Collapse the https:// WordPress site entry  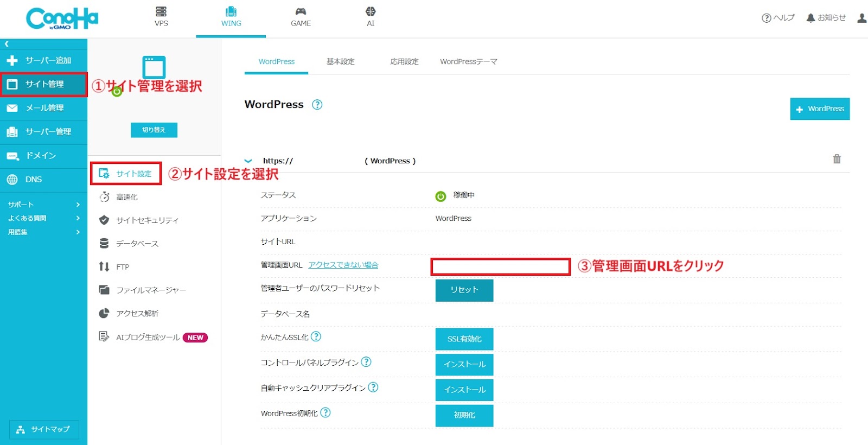click(248, 161)
